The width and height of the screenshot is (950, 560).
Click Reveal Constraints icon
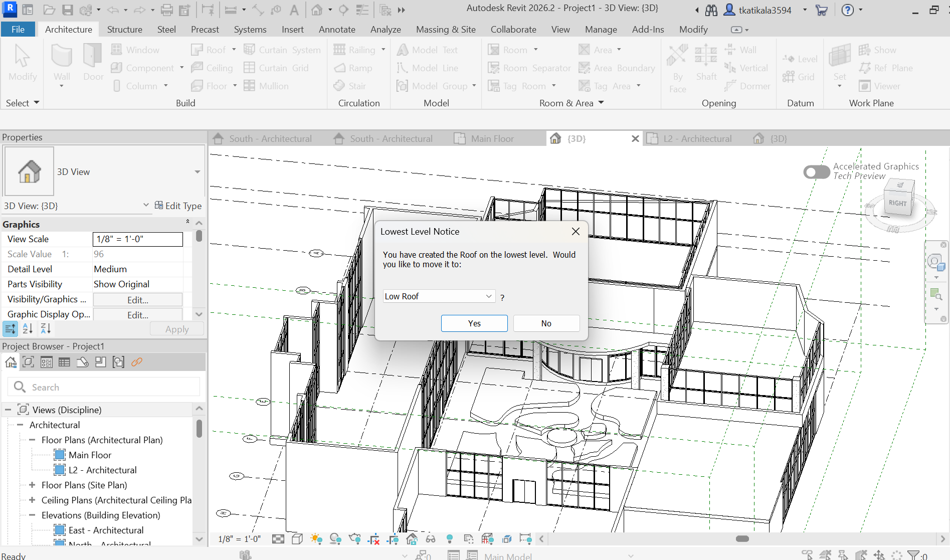(x=525, y=539)
